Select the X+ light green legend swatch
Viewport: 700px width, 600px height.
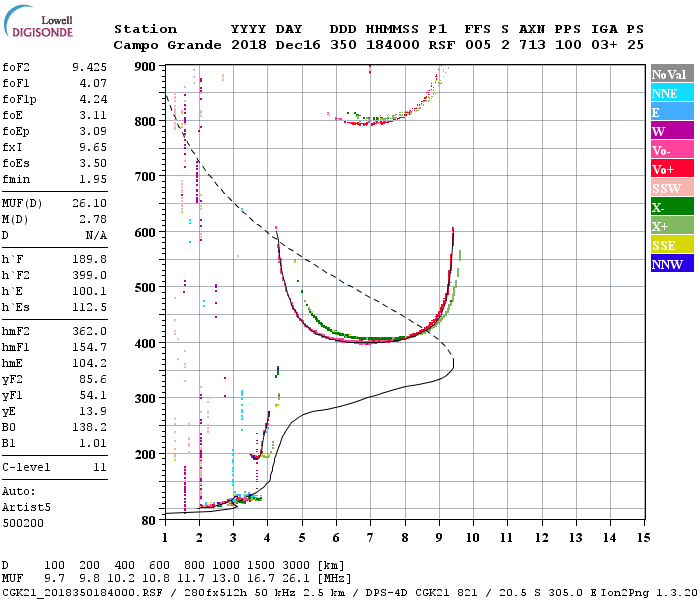point(672,225)
